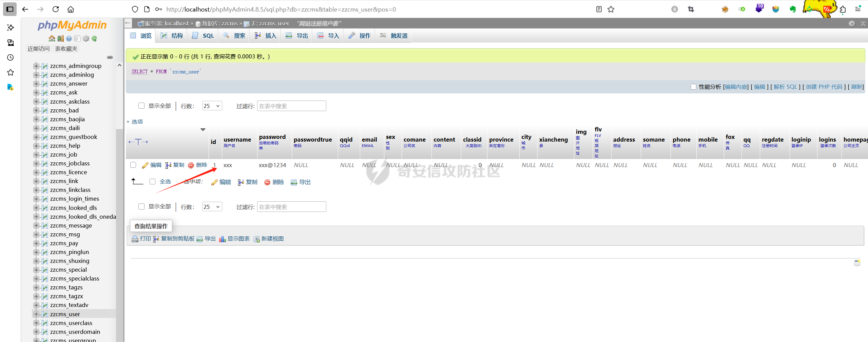Sort by the username column header
This screenshot has height=342, width=868.
coord(237,140)
